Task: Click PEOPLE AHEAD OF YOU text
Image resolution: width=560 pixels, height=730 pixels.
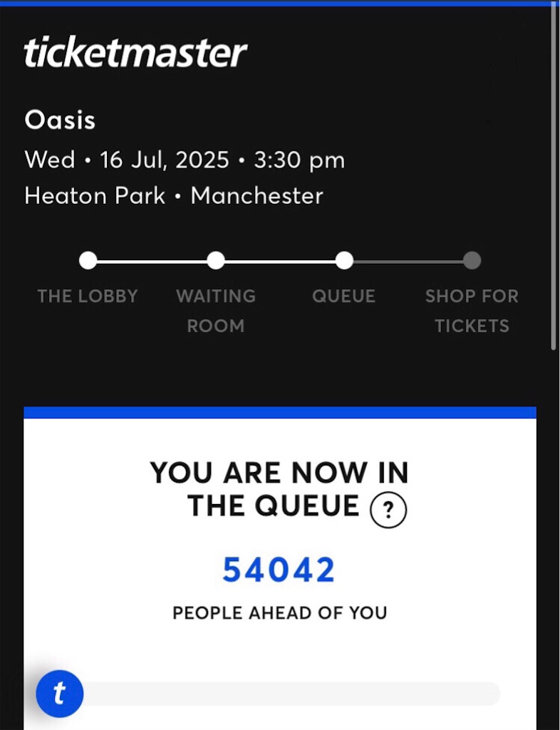Action: 279,612
